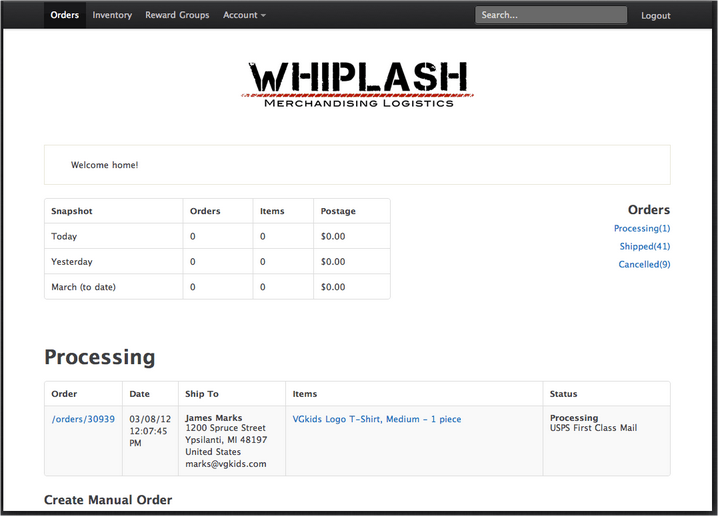Click the Processing table 'Date' header
The width and height of the screenshot is (718, 516).
[x=139, y=394]
